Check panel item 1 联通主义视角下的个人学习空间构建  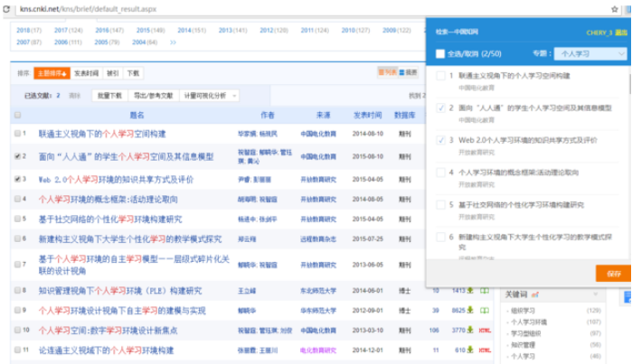pos(441,76)
